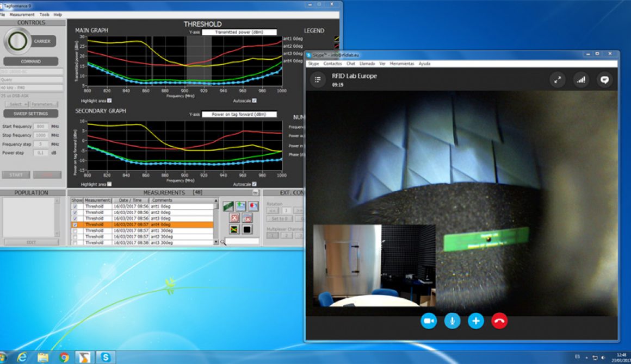Open the Transmitted power Y-axis dropdown
The image size is (631, 364).
pos(239,31)
